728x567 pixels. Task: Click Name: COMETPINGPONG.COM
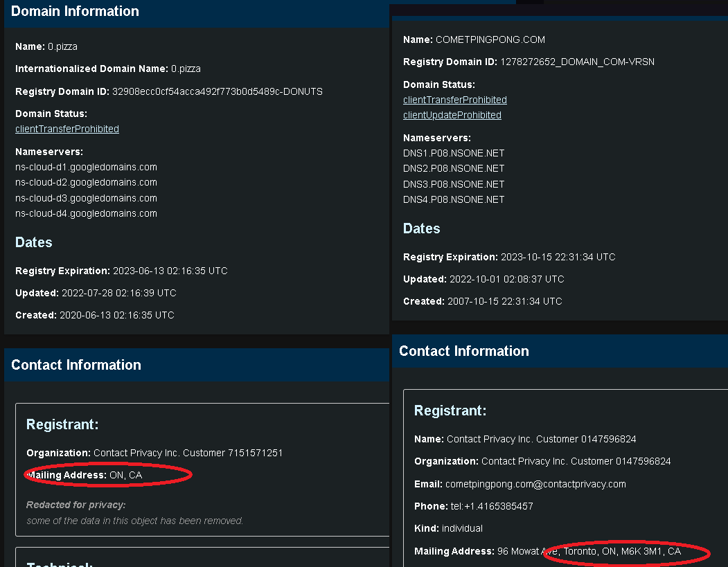474,40
